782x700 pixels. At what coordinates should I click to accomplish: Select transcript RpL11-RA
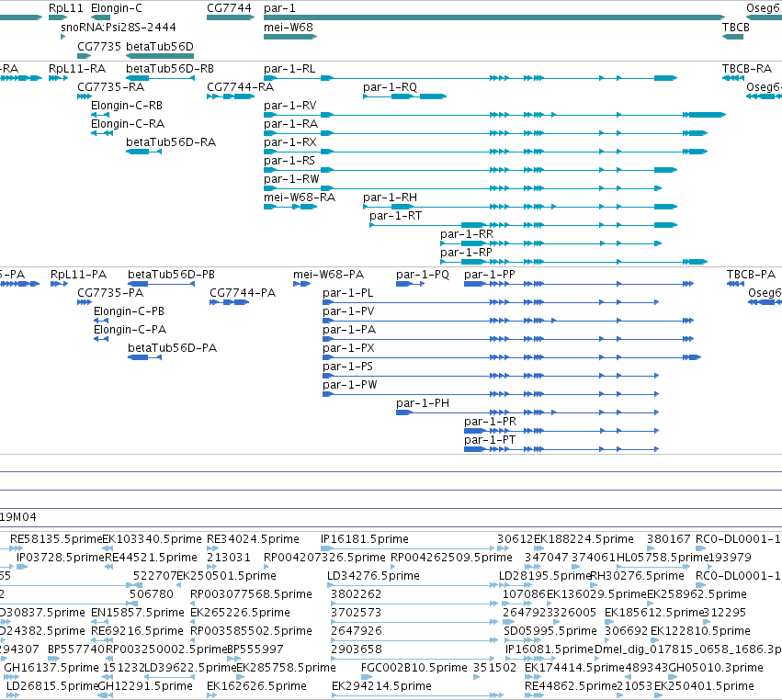[58, 78]
